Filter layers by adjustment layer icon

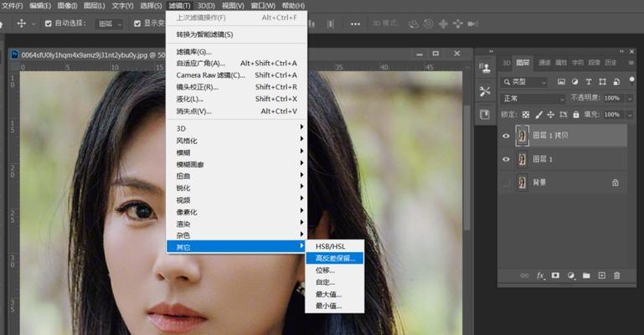point(574,82)
